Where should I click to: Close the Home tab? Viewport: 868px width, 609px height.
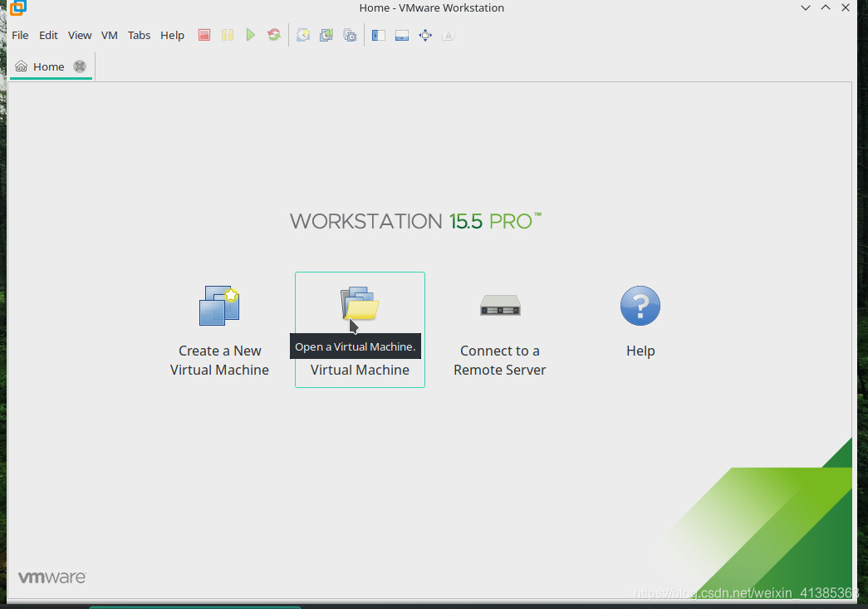pos(80,66)
